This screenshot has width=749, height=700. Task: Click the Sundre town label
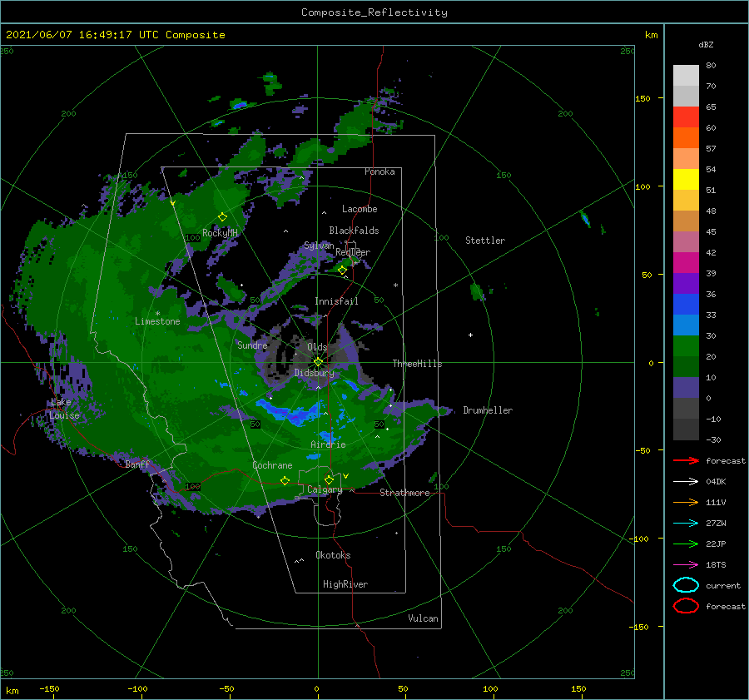coord(252,345)
